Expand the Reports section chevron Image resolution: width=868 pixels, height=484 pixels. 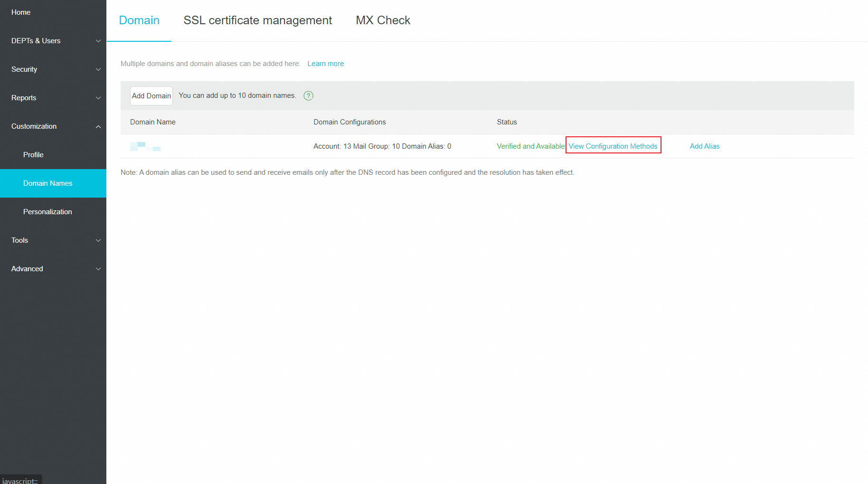pos(98,98)
